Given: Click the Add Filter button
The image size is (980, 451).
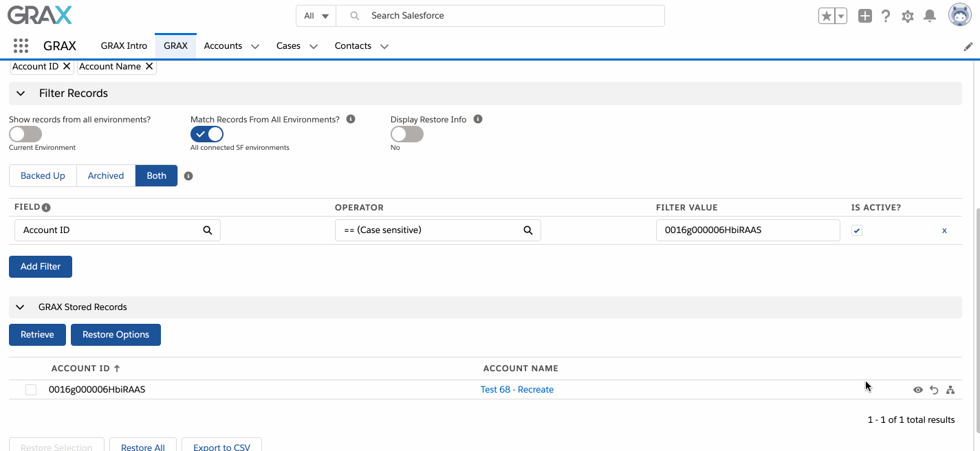Looking at the screenshot, I should 41,267.
